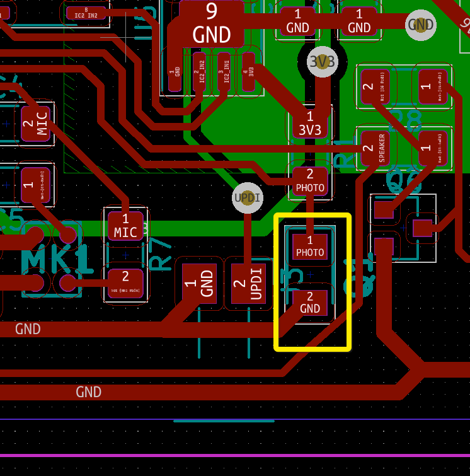This screenshot has height=476, width=470.
Task: Click the large pad 9 GND
Action: coord(212,24)
